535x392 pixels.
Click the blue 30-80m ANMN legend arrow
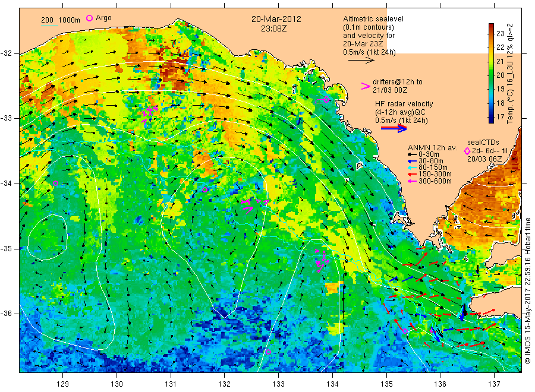point(413,161)
